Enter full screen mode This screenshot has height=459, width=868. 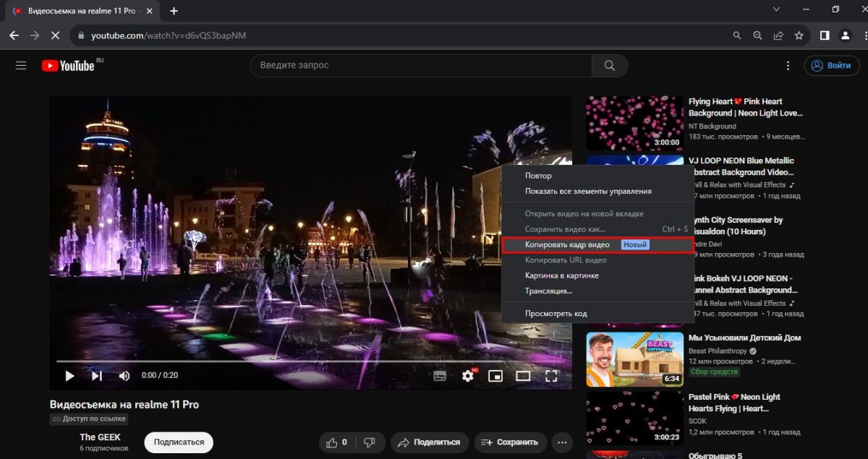pos(551,376)
